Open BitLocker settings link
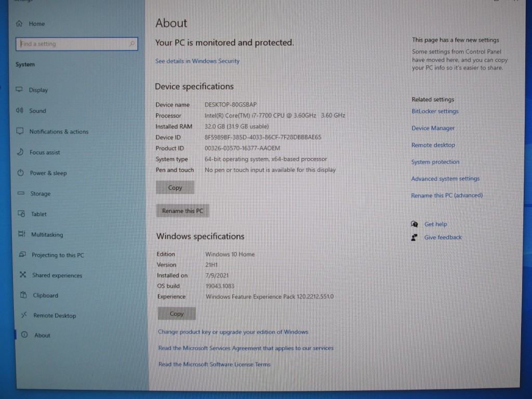 435,111
